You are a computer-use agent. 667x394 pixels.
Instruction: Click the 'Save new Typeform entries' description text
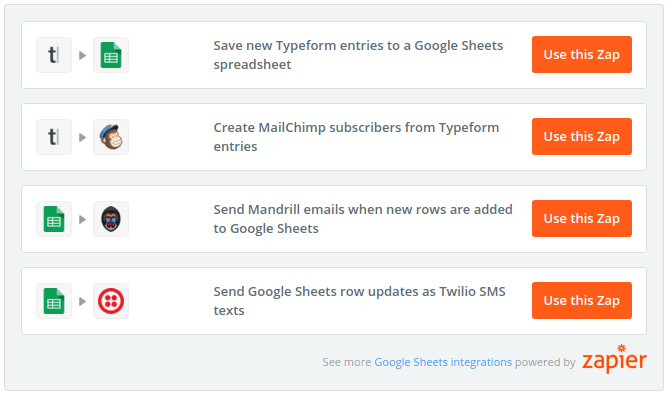point(358,55)
